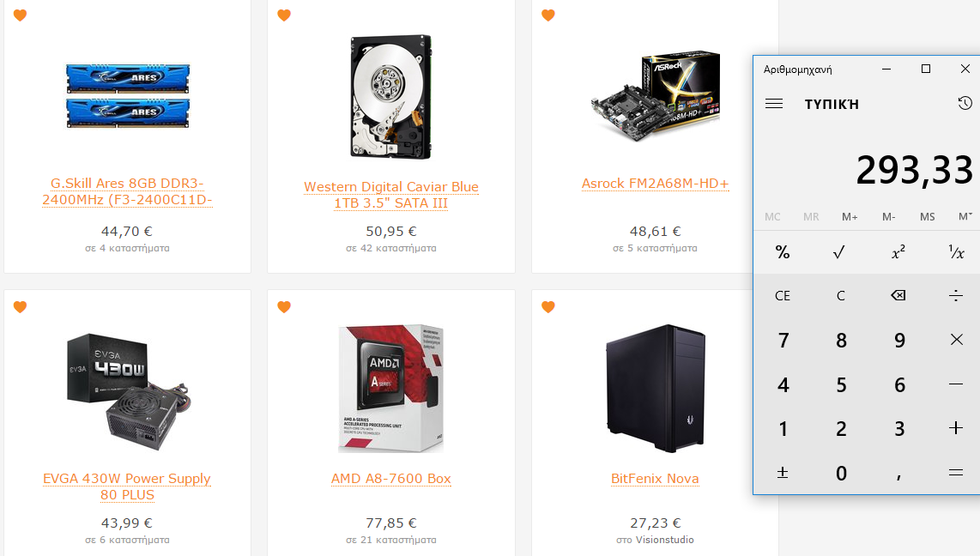Viewport: 980px width, 556px height.
Task: Click the percent button
Action: tap(782, 251)
